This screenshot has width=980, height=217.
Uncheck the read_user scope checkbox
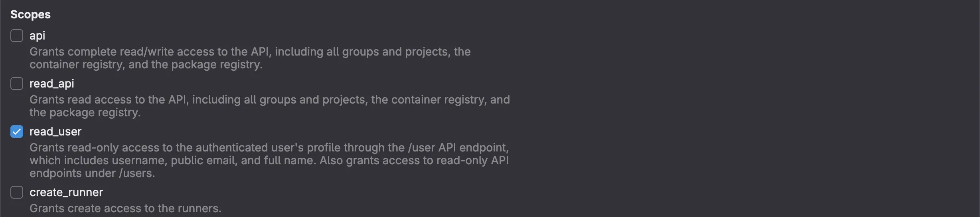point(17,131)
